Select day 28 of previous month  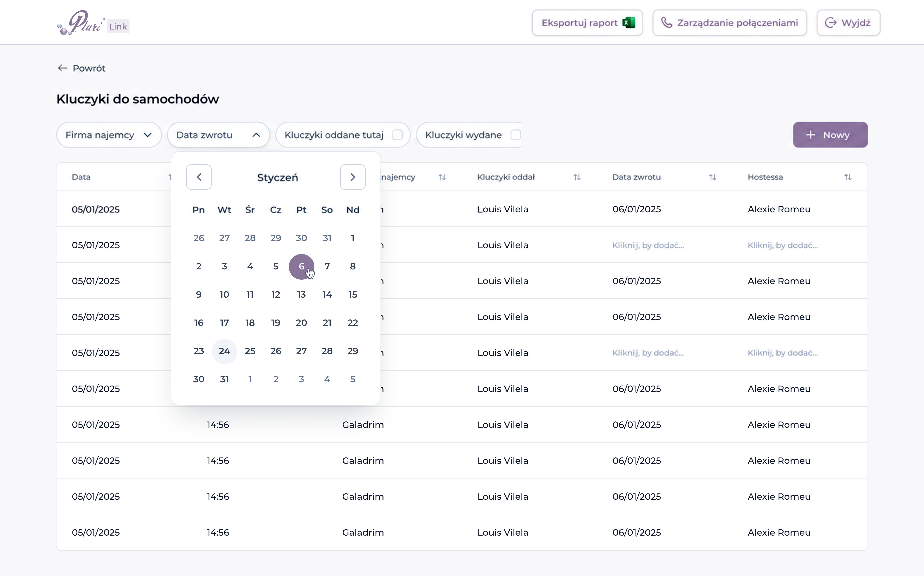click(x=250, y=238)
